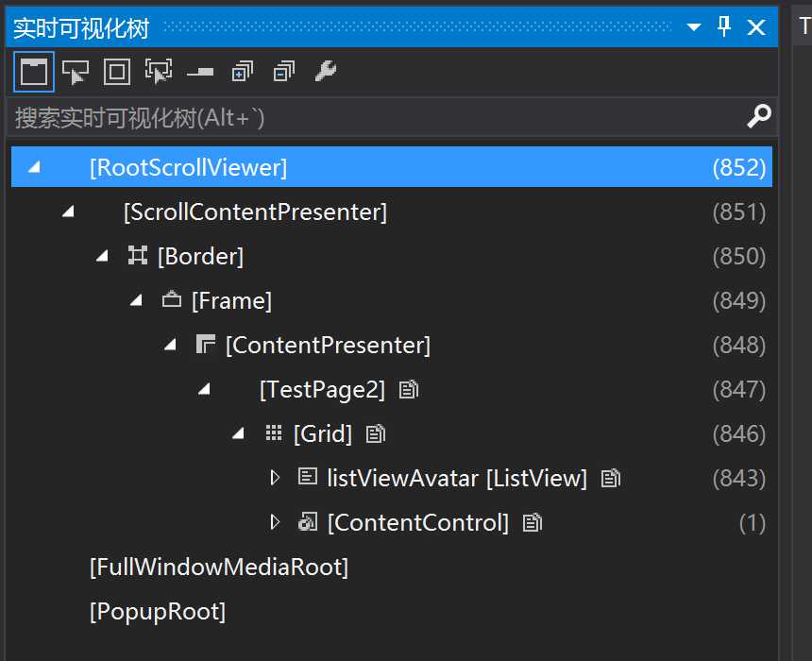
Task: Toggle the runtime tools in application icon
Action: click(x=34, y=72)
